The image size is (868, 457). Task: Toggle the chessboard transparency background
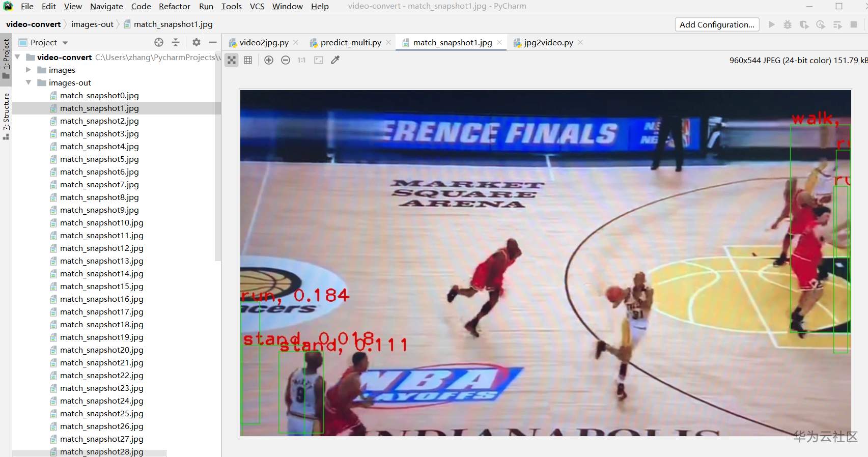click(x=232, y=60)
